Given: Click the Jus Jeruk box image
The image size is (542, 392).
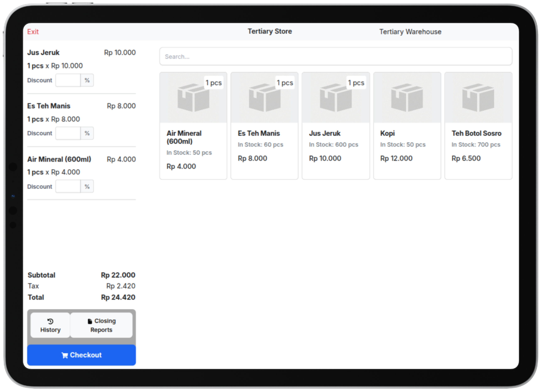Looking at the screenshot, I should tap(336, 97).
